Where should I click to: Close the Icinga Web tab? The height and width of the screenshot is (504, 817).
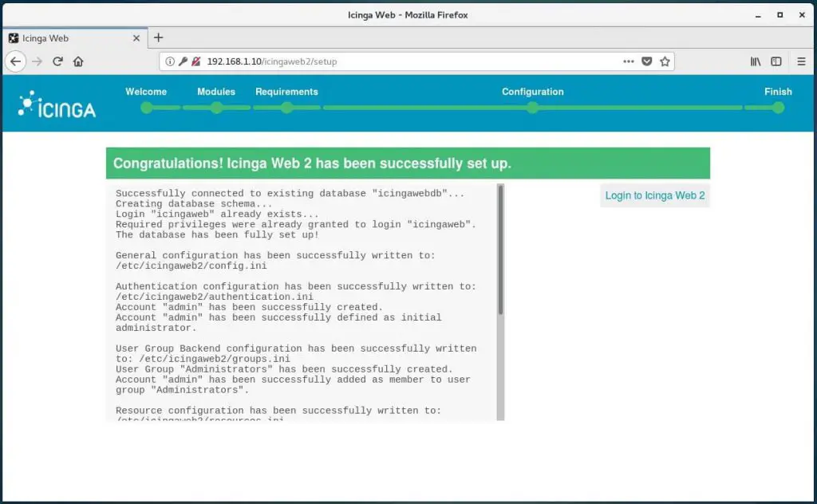tap(136, 38)
